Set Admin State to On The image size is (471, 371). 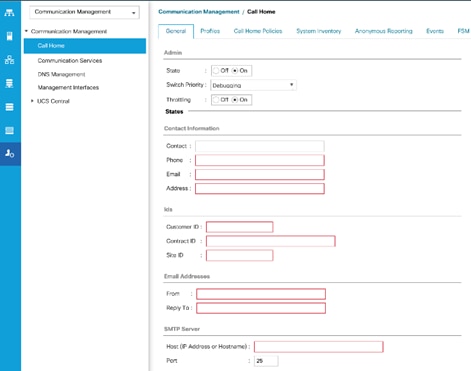click(235, 71)
